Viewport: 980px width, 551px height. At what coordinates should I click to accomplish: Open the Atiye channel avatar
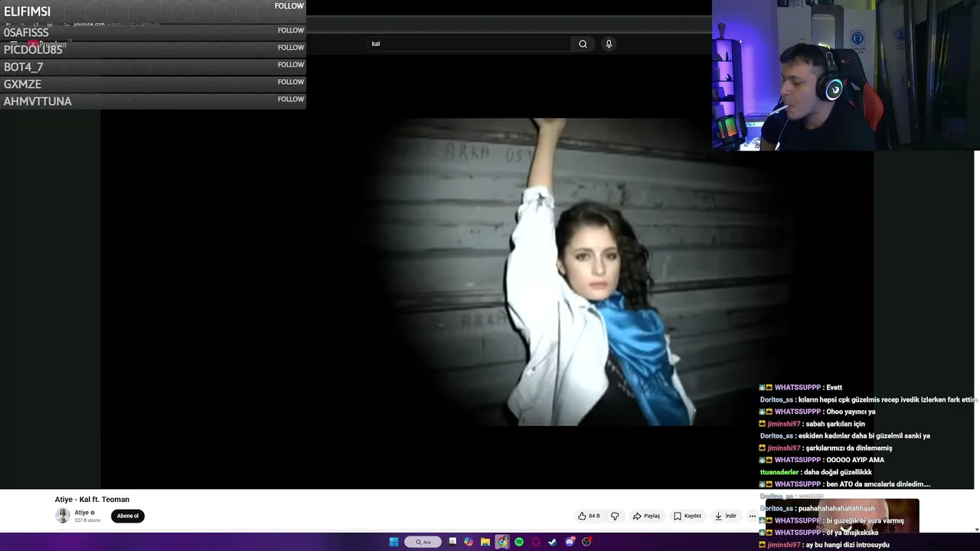tap(63, 516)
